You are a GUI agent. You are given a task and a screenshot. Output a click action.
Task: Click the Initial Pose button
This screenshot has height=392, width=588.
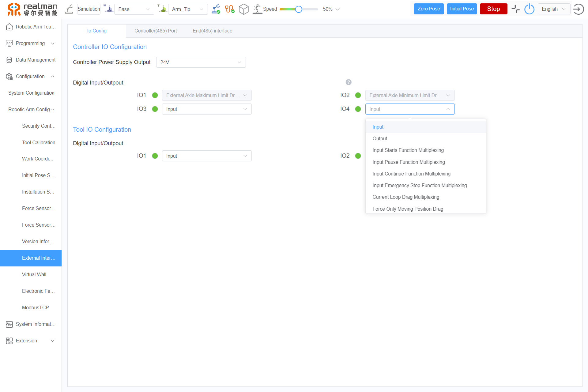pyautogui.click(x=461, y=9)
